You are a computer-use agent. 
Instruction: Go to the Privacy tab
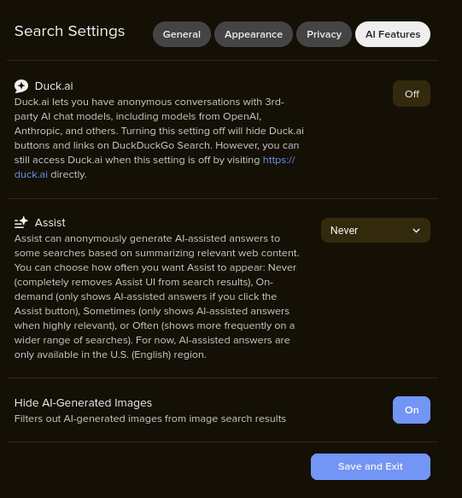(324, 34)
